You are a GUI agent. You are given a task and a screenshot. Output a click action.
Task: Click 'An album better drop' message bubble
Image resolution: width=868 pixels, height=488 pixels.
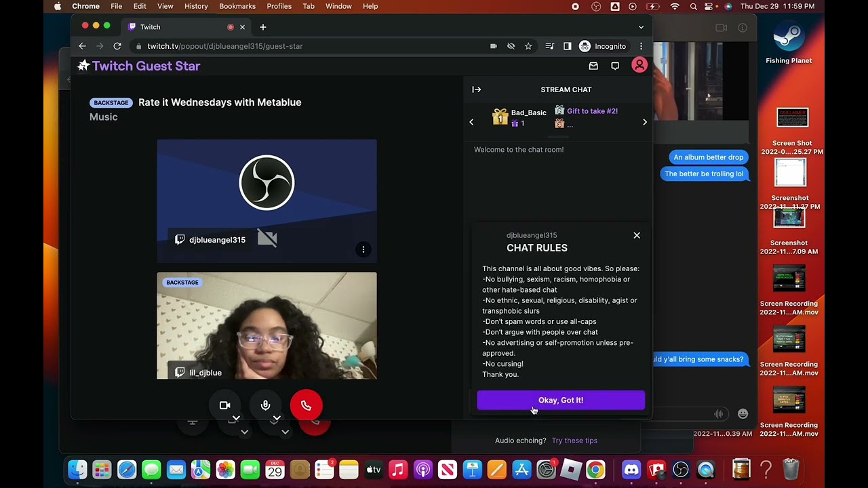point(708,157)
